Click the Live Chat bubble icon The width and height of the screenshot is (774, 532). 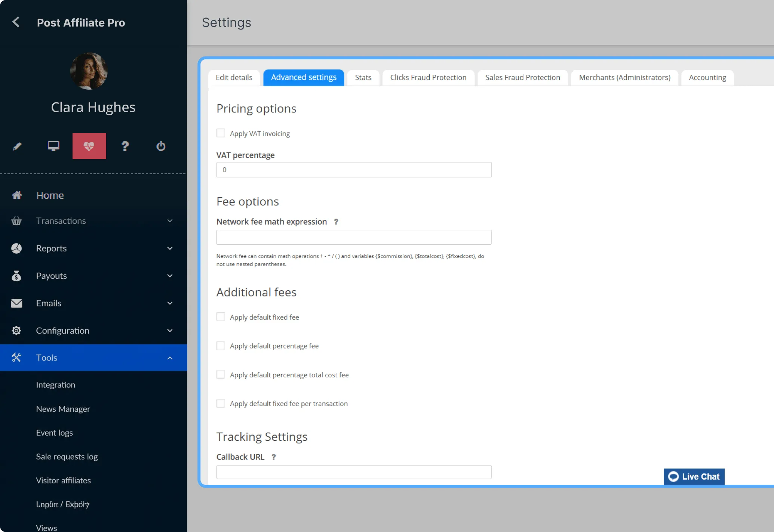point(673,477)
